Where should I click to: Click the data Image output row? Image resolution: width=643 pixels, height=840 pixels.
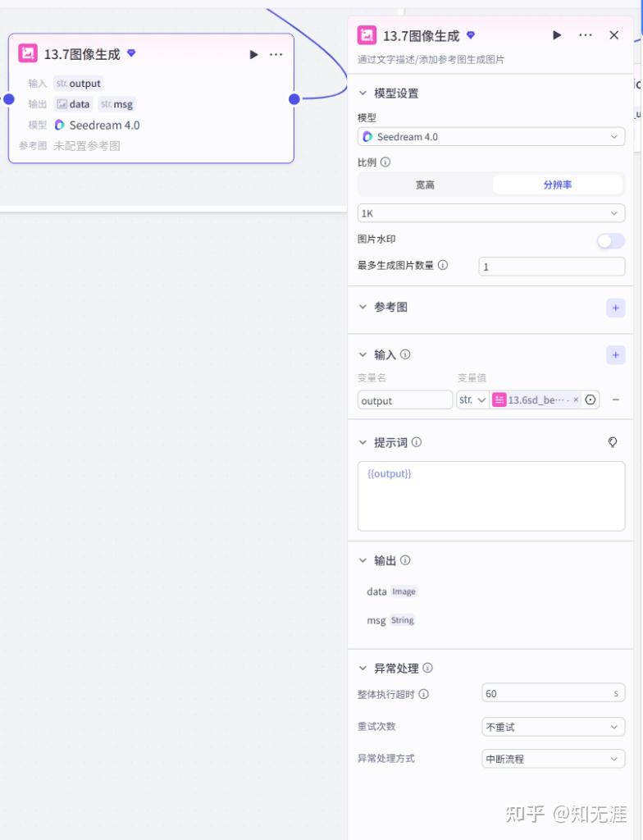(392, 591)
